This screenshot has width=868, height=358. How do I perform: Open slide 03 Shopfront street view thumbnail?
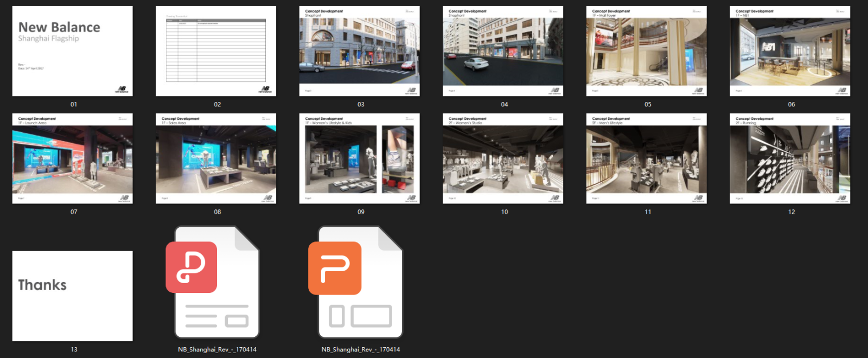(360, 51)
